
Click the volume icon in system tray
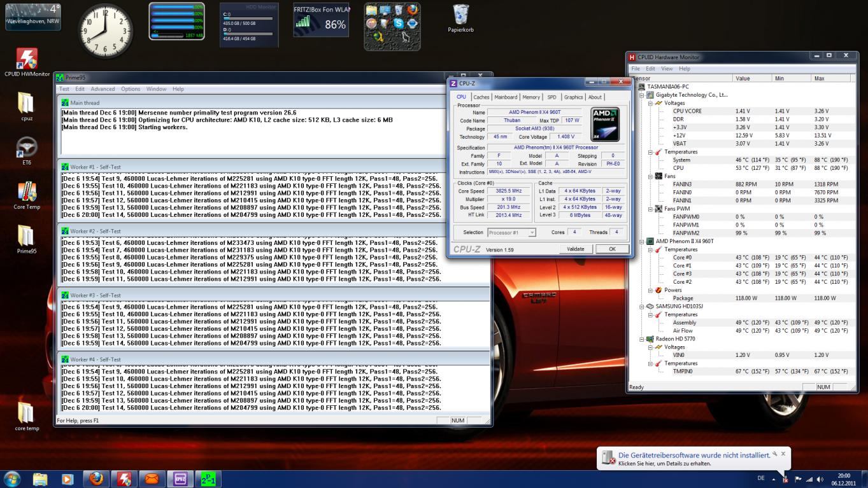pyautogui.click(x=820, y=479)
